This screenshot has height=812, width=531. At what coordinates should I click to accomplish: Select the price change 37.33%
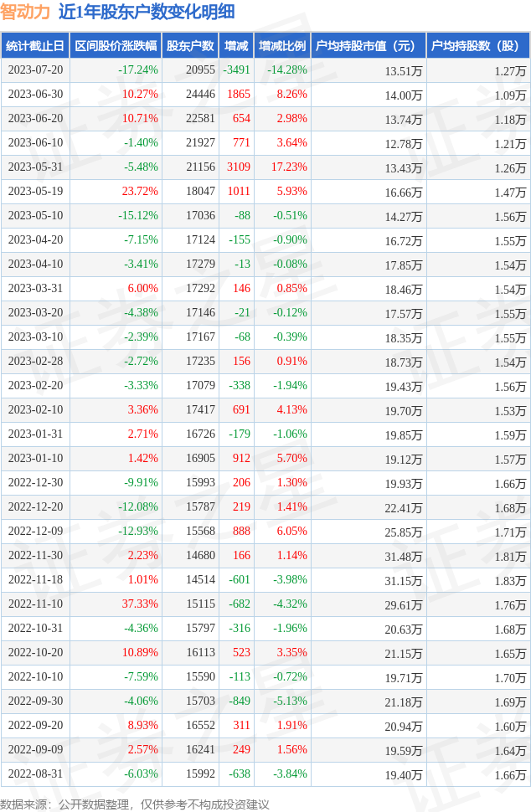(x=140, y=604)
